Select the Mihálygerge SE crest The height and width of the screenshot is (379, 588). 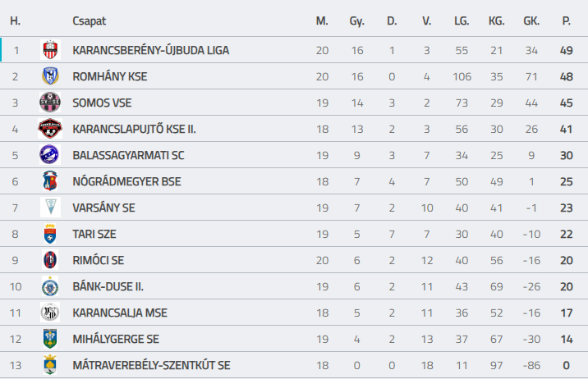pyautogui.click(x=50, y=339)
